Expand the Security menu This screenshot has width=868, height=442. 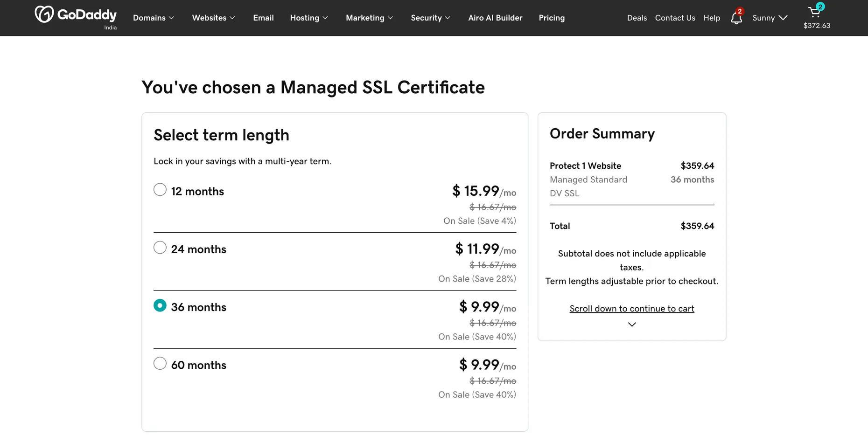point(431,18)
